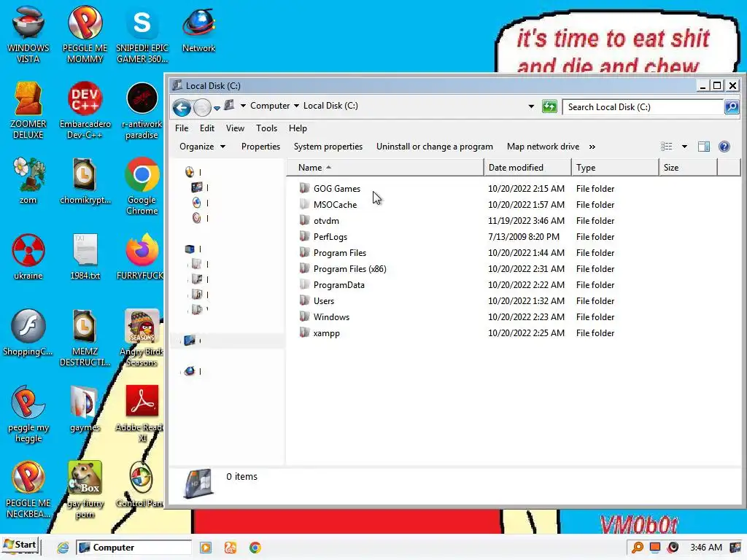Click the change view icon
Screen dimensions: 747x560
click(667, 147)
